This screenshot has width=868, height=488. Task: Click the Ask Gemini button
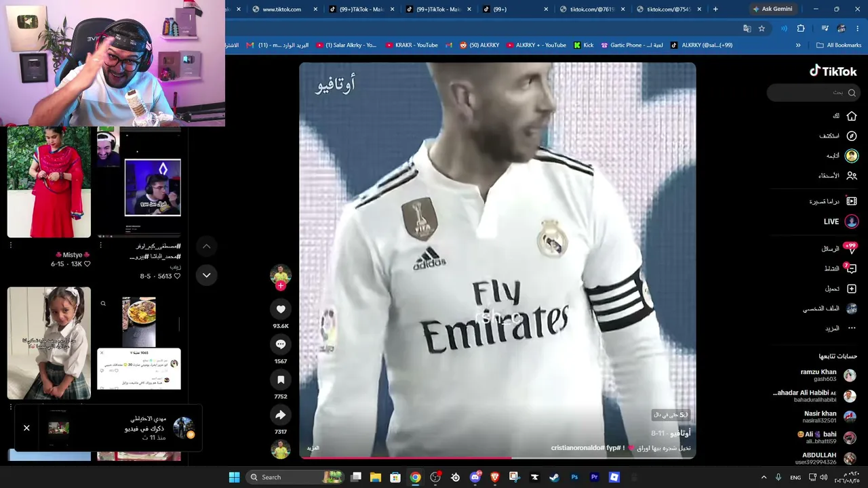coord(772,9)
